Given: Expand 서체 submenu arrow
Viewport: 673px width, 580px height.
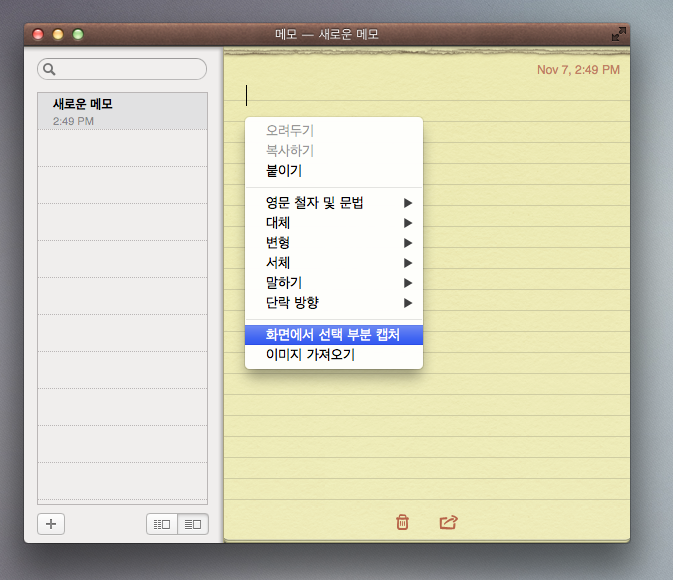Looking at the screenshot, I should pos(408,263).
